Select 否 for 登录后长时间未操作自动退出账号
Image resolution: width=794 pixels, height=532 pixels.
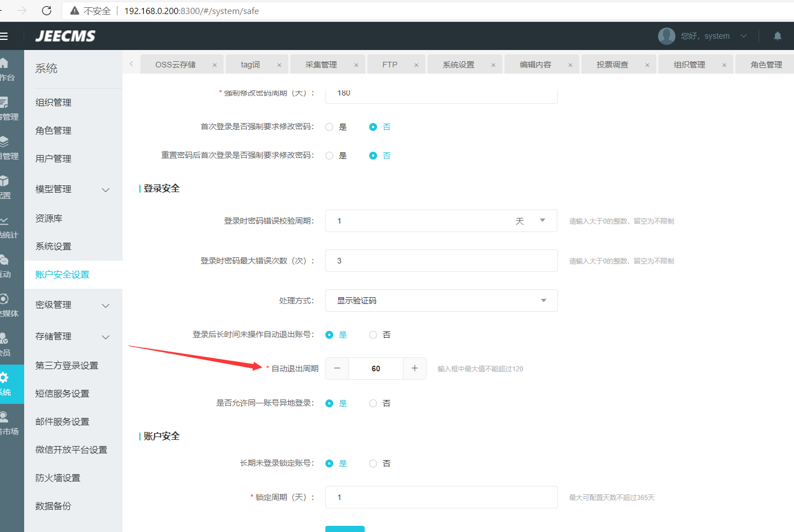[373, 335]
